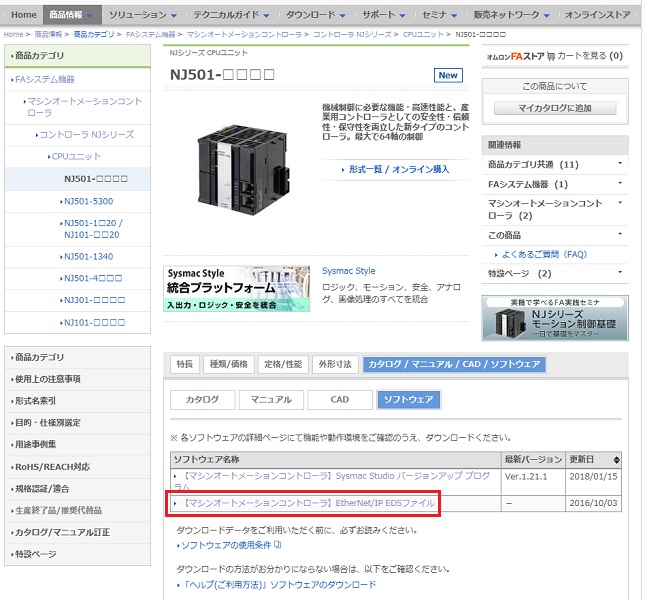Image resolution: width=645 pixels, height=600 pixels.
Task: Switch to the 外形寸法 tab
Action: tap(335, 364)
